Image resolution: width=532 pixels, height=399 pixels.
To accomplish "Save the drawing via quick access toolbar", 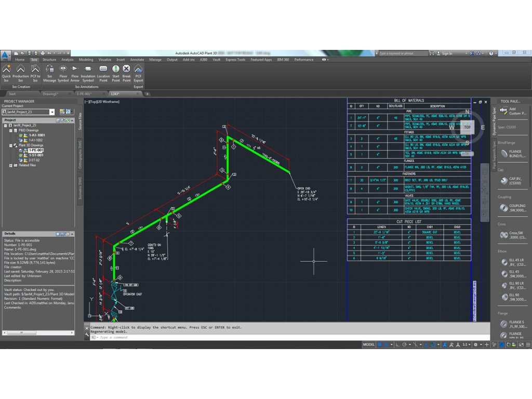I will tap(30, 54).
